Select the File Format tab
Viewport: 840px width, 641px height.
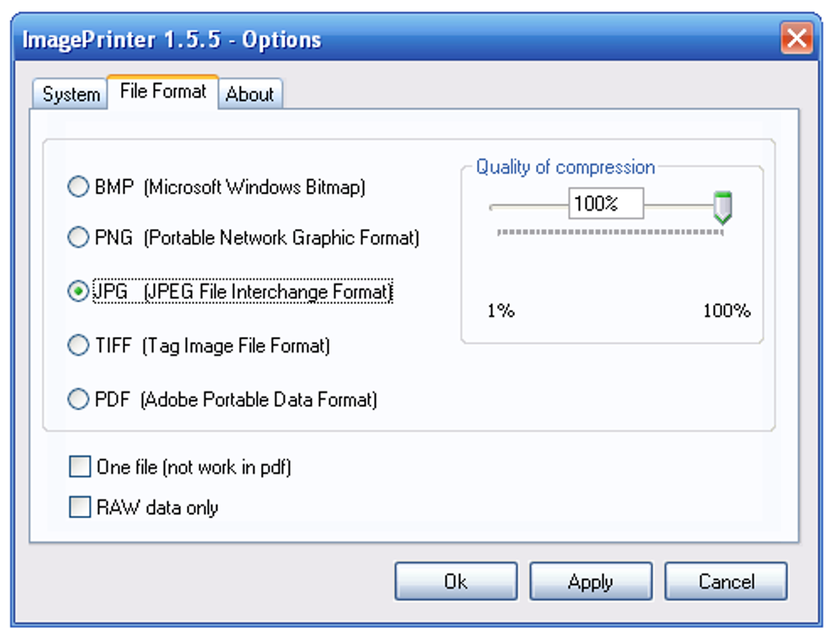pyautogui.click(x=162, y=91)
